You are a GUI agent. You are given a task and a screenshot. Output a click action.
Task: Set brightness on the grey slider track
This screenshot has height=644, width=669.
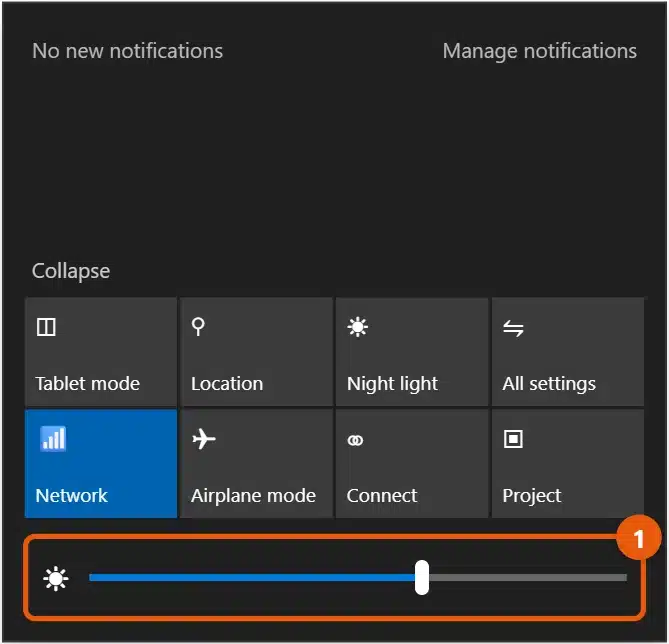click(528, 577)
